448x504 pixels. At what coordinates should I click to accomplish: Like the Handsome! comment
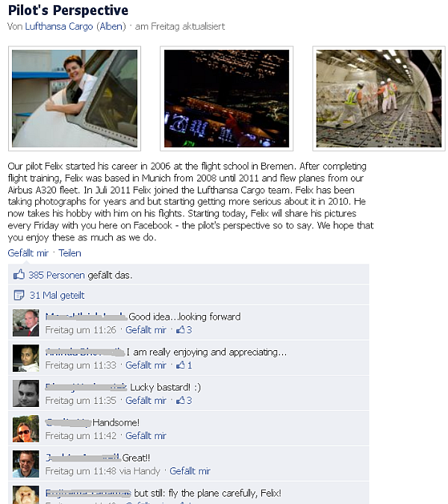coord(146,436)
